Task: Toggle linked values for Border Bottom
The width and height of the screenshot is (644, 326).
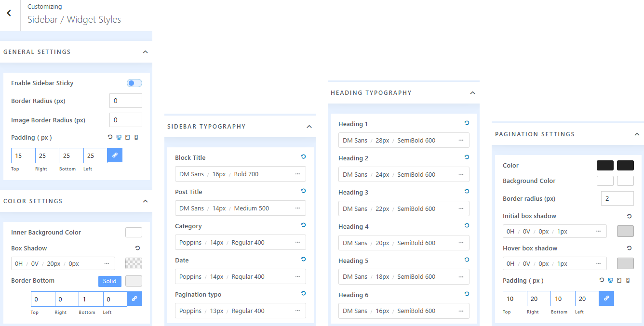Action: pos(134,299)
